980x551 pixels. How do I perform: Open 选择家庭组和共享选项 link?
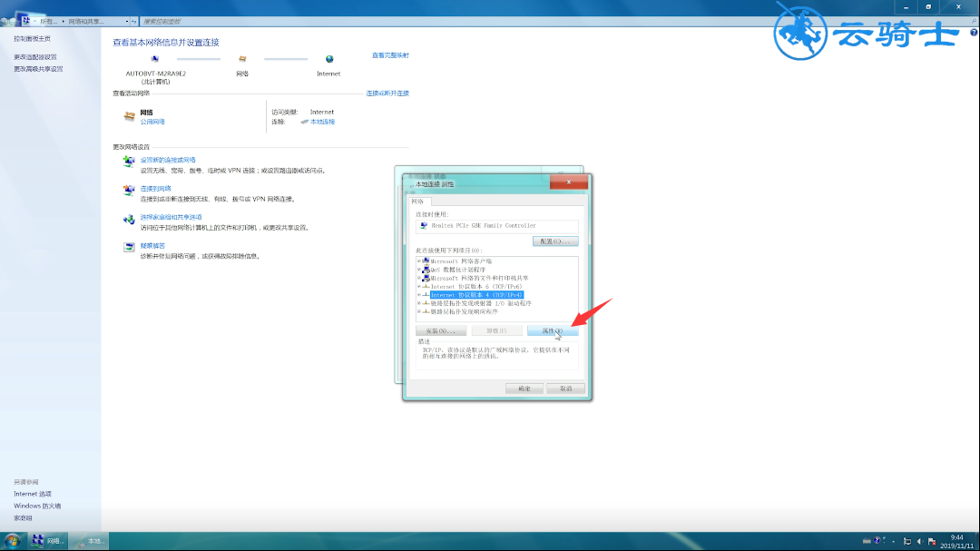pyautogui.click(x=171, y=217)
